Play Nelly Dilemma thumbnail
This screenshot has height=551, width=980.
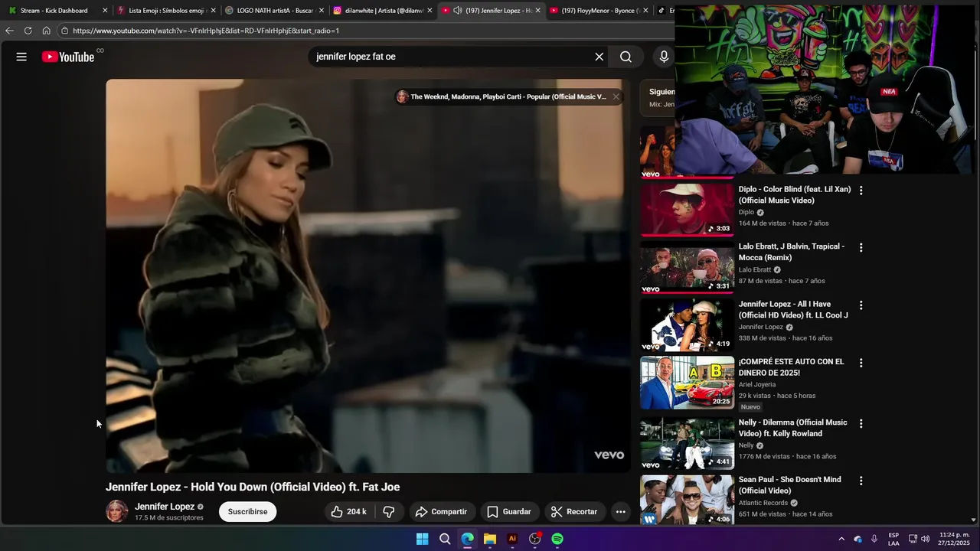click(687, 443)
